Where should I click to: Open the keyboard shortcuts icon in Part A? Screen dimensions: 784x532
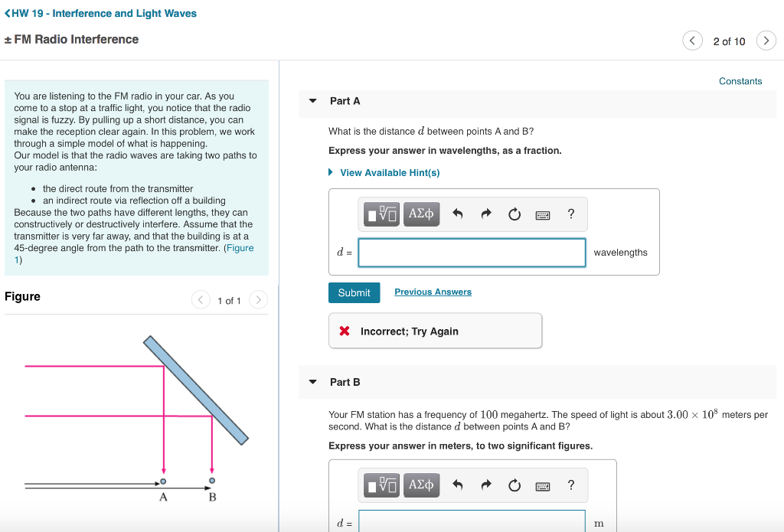point(542,214)
